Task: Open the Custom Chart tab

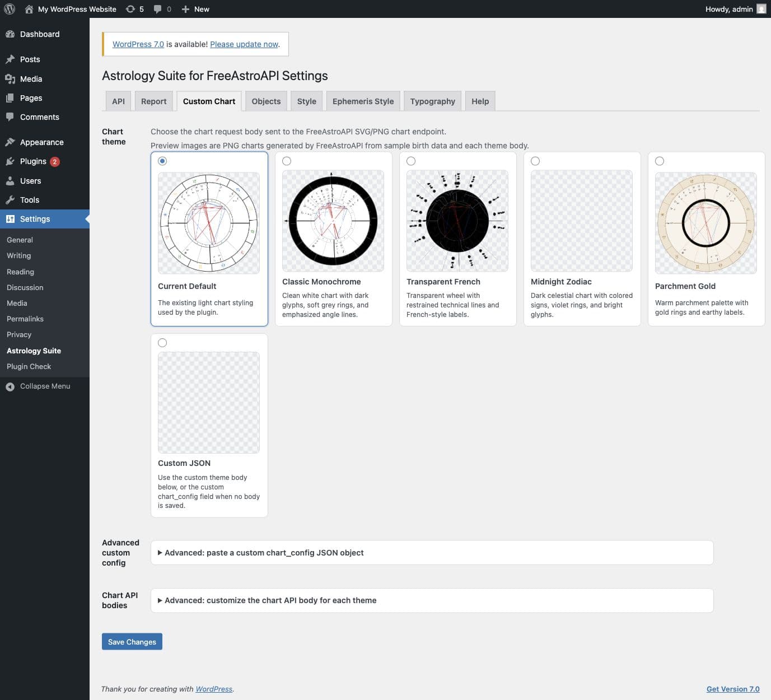Action: (209, 101)
